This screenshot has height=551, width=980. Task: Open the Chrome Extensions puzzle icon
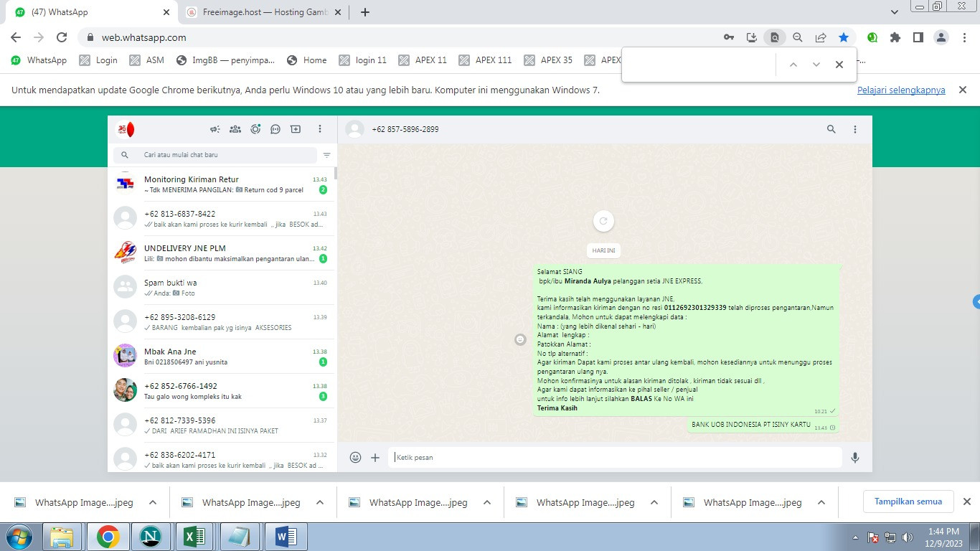tap(895, 37)
